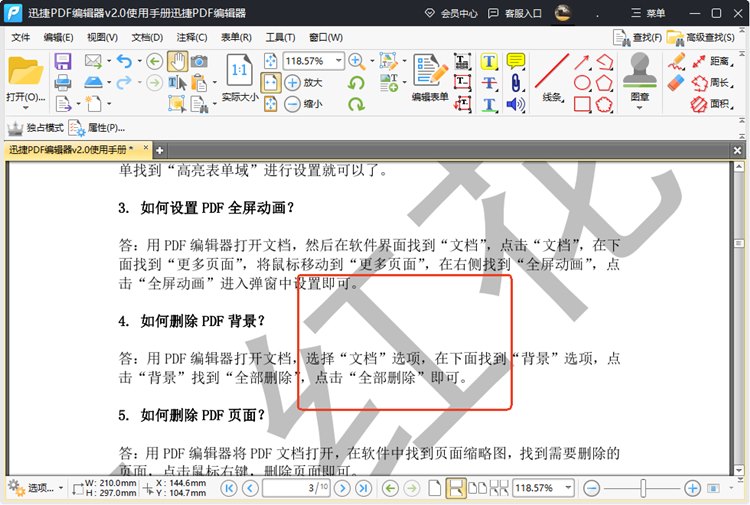Screen dimensions: 750x505
Task: Select the Hand tool
Action: tap(177, 62)
